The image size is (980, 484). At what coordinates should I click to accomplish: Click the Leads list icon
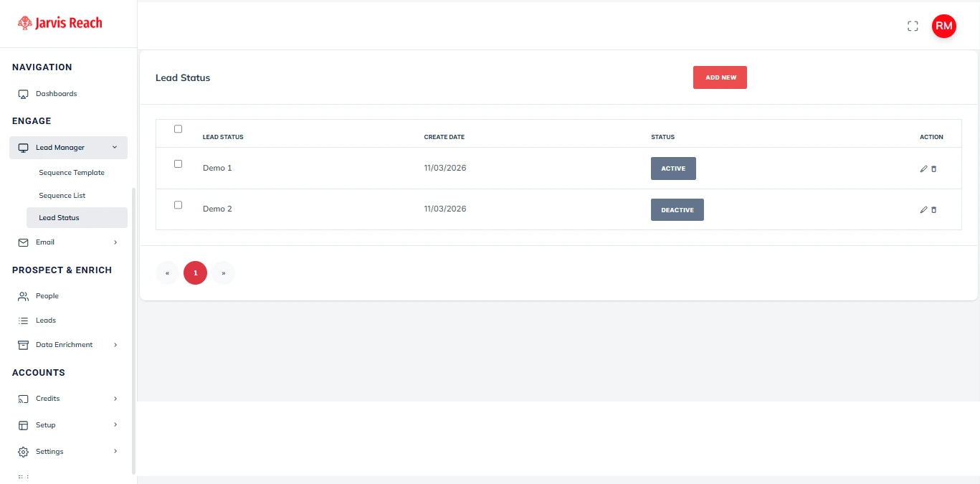(23, 321)
